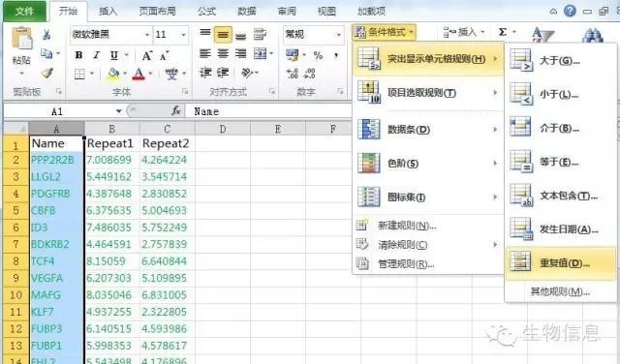Toggle left text alignment
Image resolution: width=620 pixels, height=364 pixels.
point(204,53)
